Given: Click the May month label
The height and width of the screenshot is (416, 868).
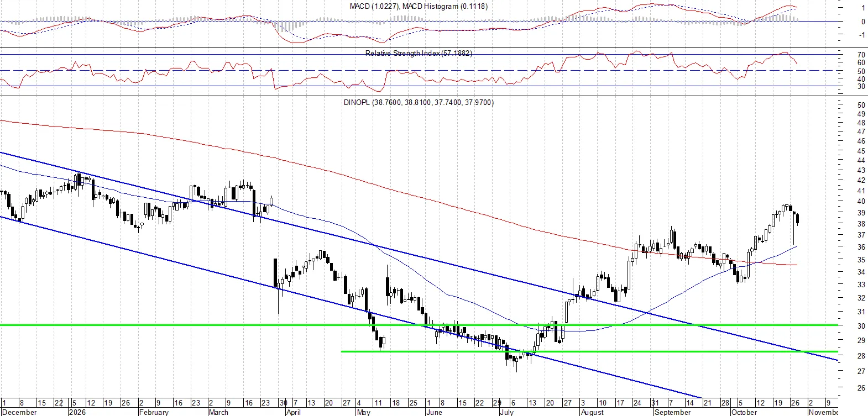Looking at the screenshot, I should point(364,412).
